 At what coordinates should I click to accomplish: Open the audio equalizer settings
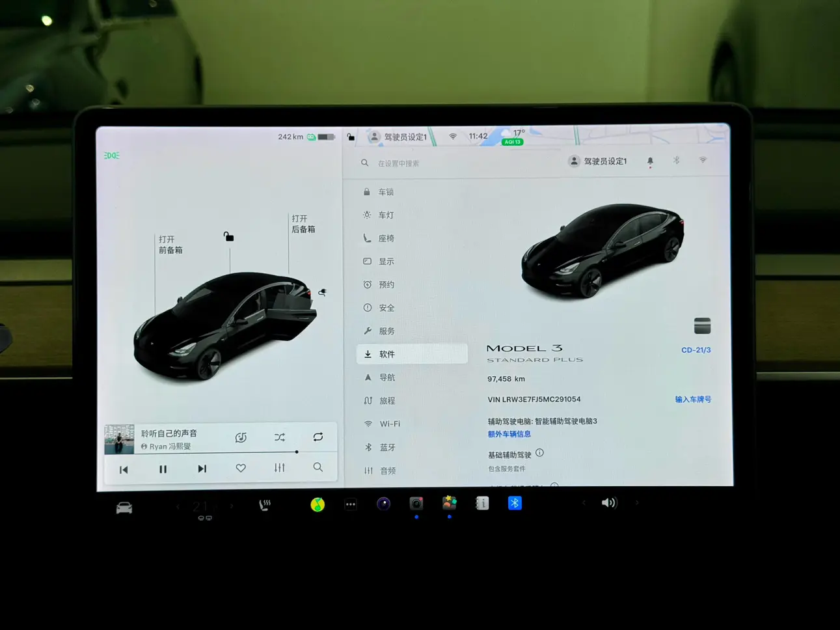(x=280, y=468)
